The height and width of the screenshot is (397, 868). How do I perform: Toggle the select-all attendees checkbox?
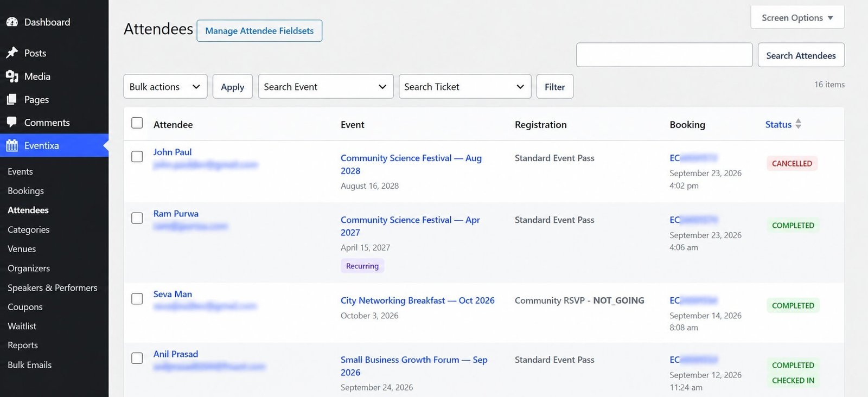(137, 123)
